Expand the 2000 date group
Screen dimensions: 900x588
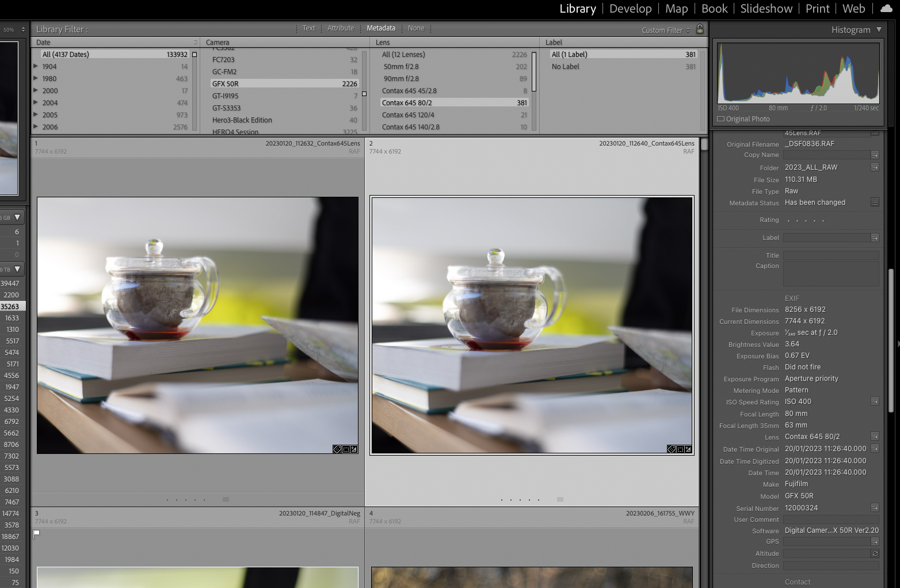click(36, 90)
